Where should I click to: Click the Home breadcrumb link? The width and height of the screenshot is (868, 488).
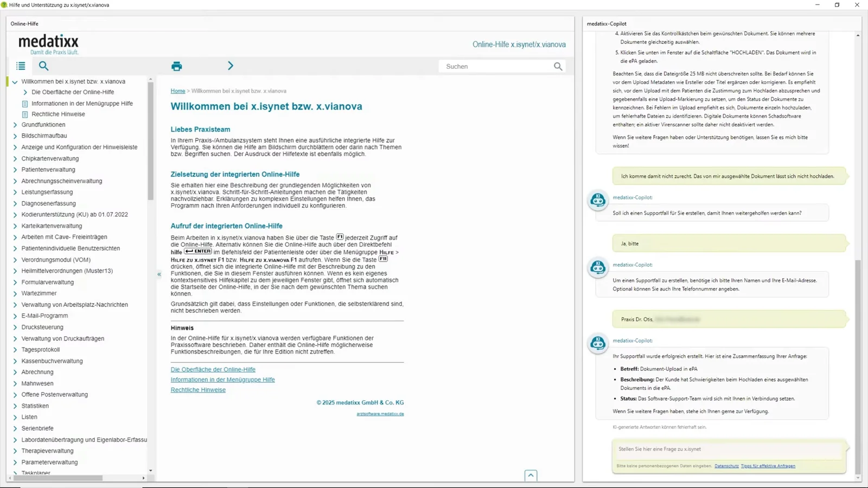point(178,91)
